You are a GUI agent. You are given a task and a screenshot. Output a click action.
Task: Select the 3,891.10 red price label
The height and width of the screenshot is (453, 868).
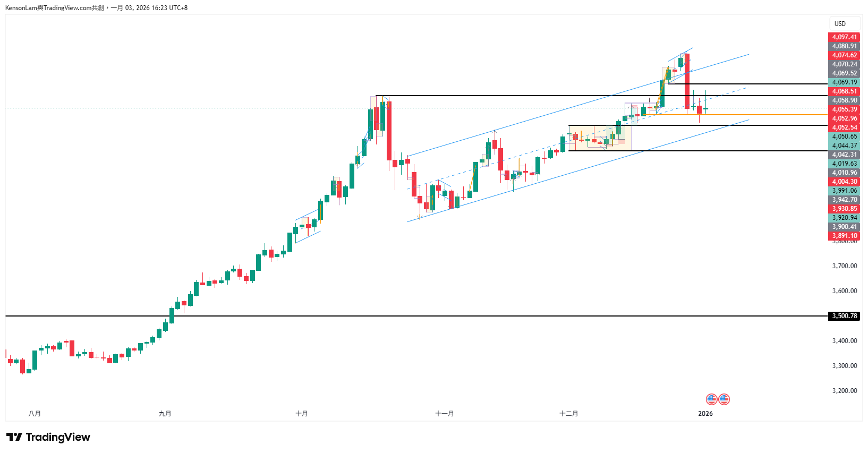(x=844, y=236)
